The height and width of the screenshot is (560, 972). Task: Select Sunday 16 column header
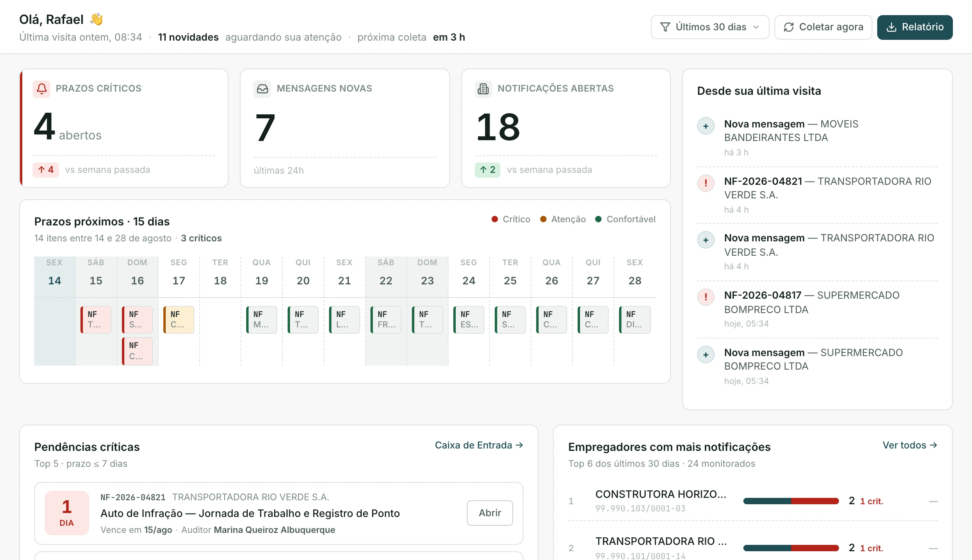point(137,276)
